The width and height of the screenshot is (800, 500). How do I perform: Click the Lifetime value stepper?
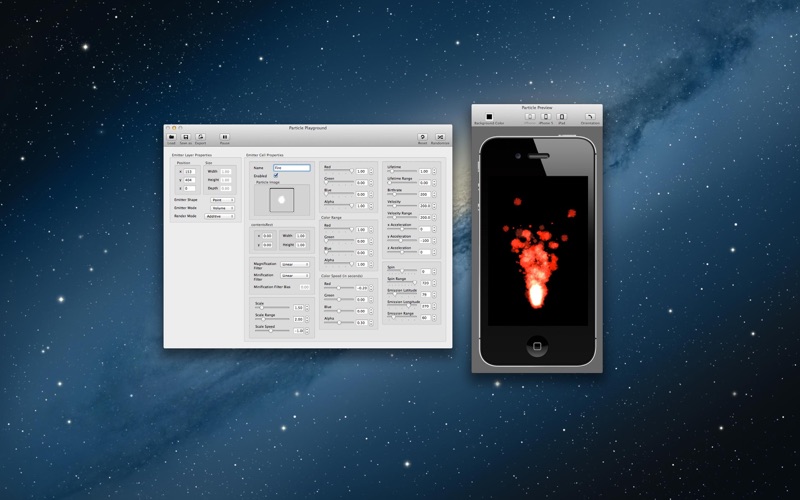coord(434,171)
